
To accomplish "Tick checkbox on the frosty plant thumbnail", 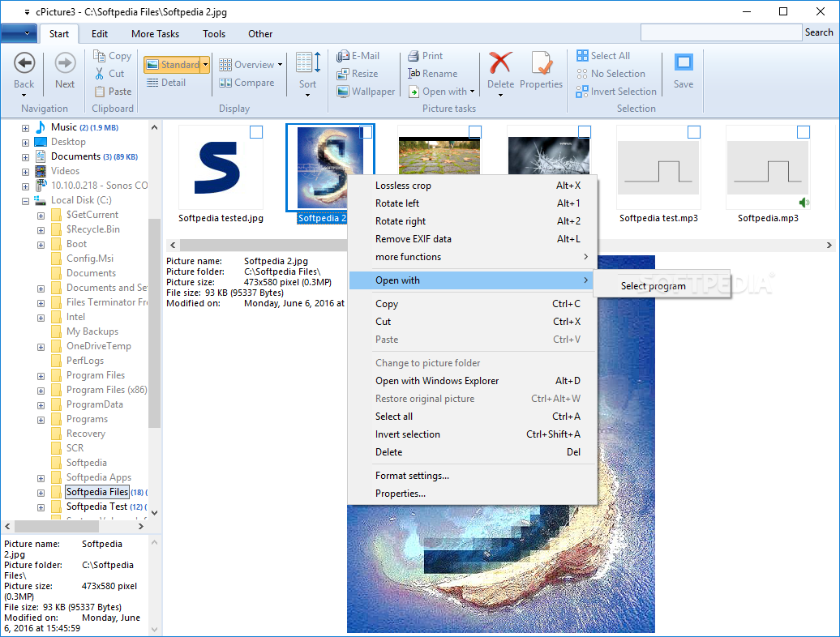I will 585,132.
